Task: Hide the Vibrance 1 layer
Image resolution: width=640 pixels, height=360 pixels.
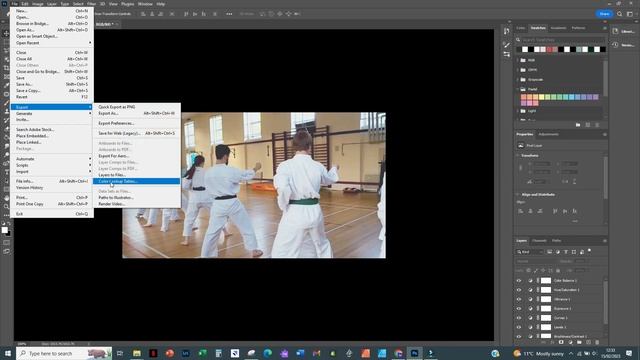Action: 519,299
